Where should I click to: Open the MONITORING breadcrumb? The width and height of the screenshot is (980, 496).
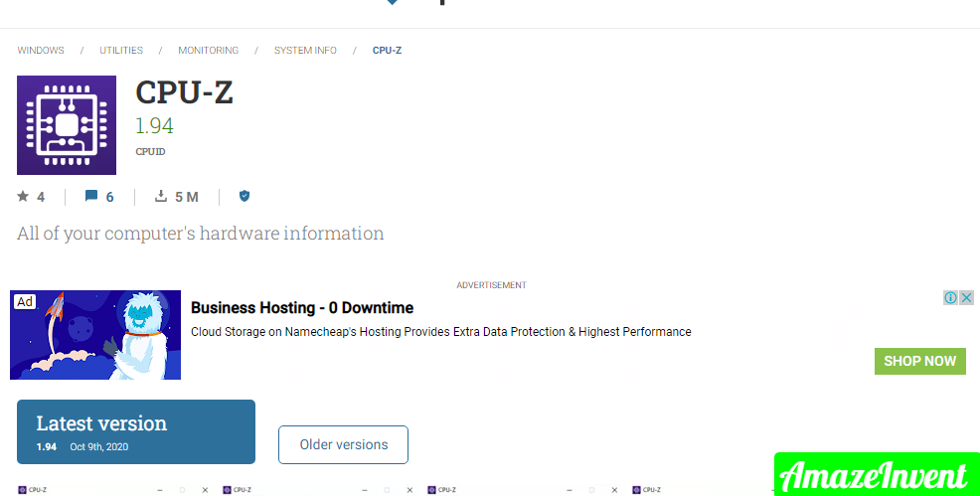208,50
